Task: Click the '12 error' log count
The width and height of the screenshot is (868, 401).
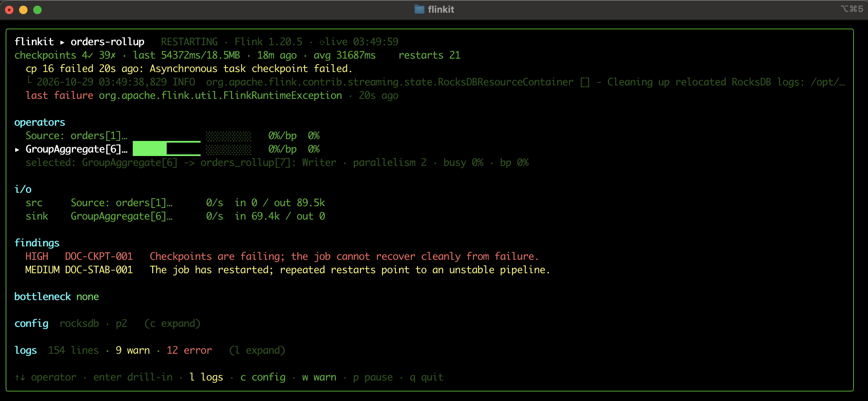Action: [x=189, y=351]
